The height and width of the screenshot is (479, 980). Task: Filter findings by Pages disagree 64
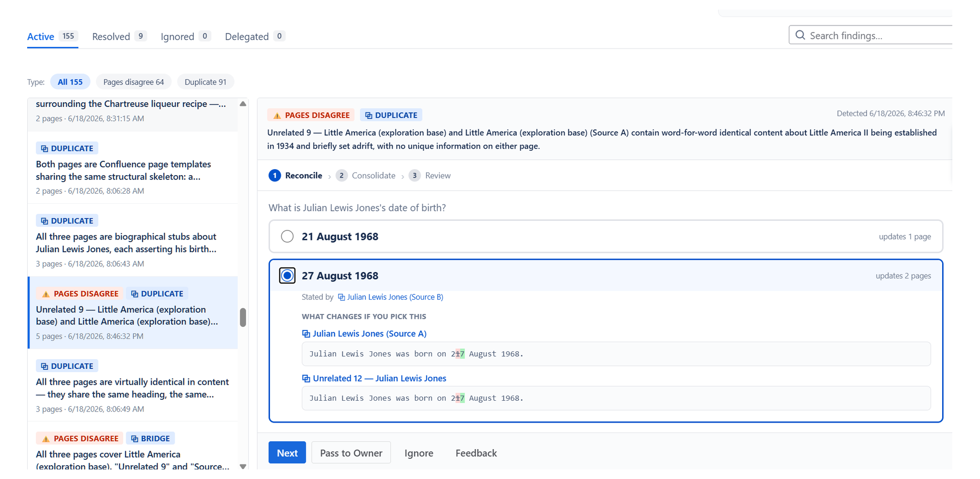click(x=134, y=82)
